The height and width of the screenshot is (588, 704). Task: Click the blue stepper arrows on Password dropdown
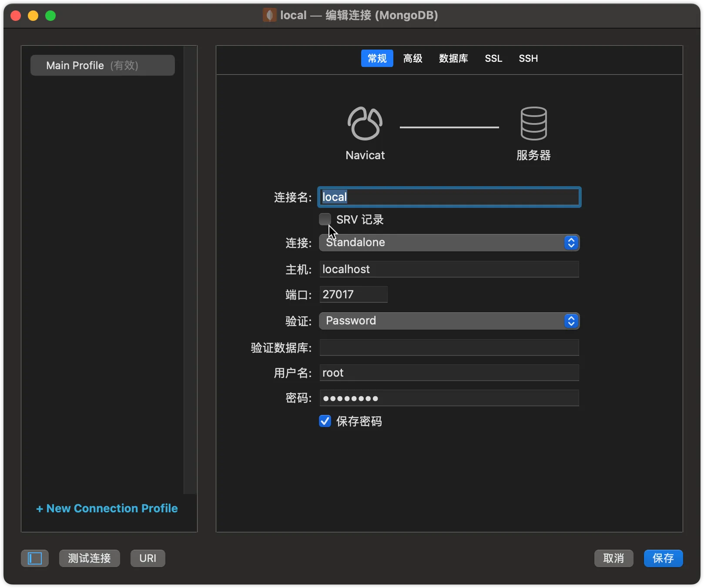(x=571, y=321)
